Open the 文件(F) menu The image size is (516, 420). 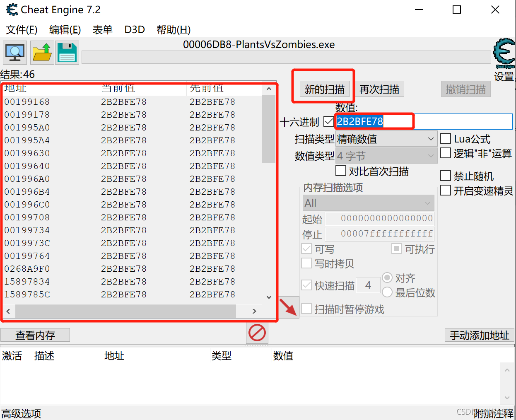22,30
